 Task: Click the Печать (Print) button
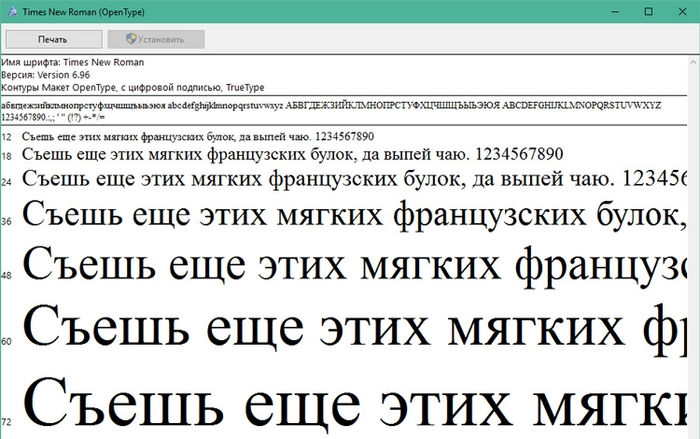53,39
